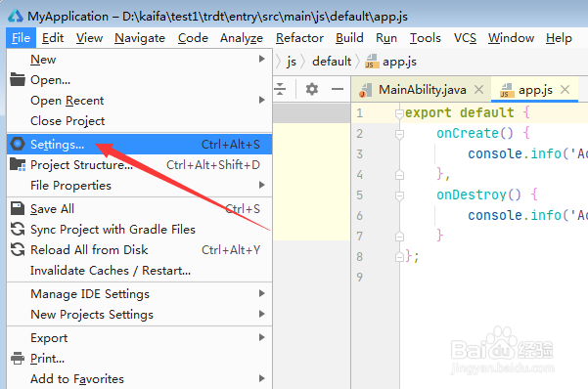
Task: Click the MainAbility.java file icon
Action: pos(365,90)
